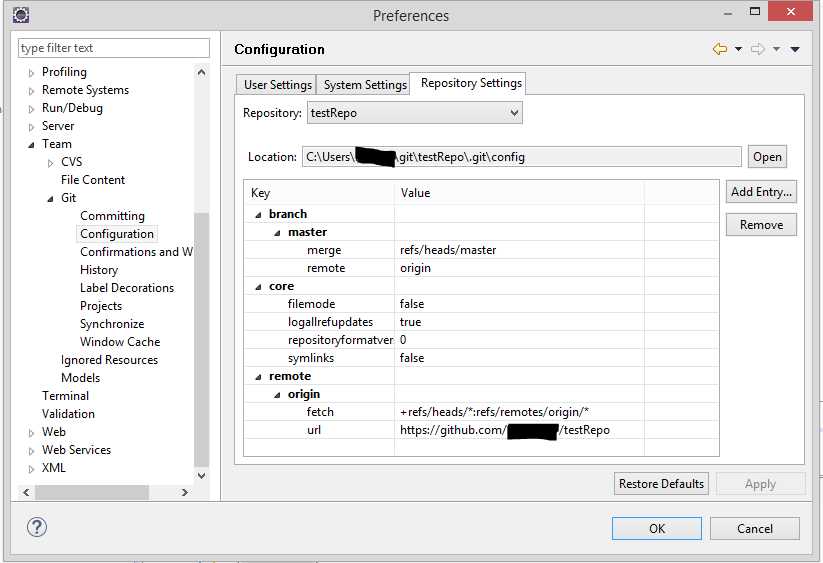Screen dimensions: 823x563
Task: Click tree horizontal scrollbar right arrow
Action: pyautogui.click(x=184, y=492)
